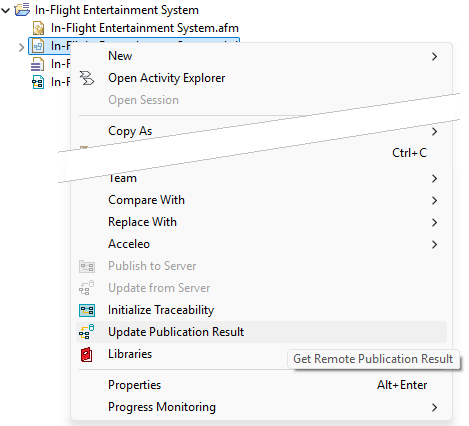Click the red Libraries icon
The width and height of the screenshot is (469, 426).
point(87,354)
